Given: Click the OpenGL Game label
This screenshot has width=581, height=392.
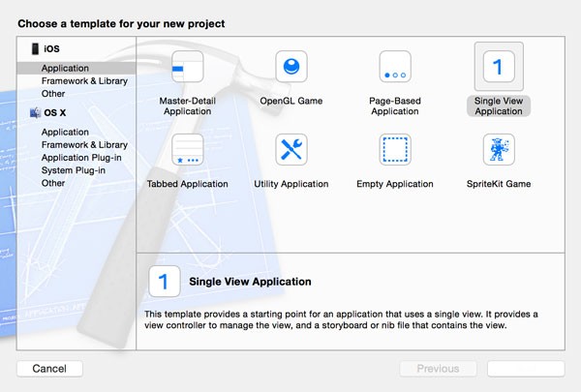Looking at the screenshot, I should click(291, 101).
